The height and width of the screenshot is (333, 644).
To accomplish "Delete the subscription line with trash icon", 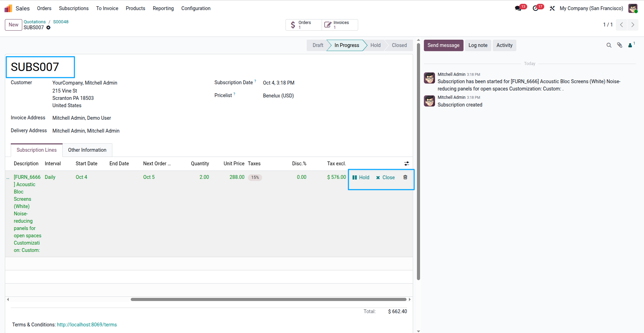I will (405, 177).
